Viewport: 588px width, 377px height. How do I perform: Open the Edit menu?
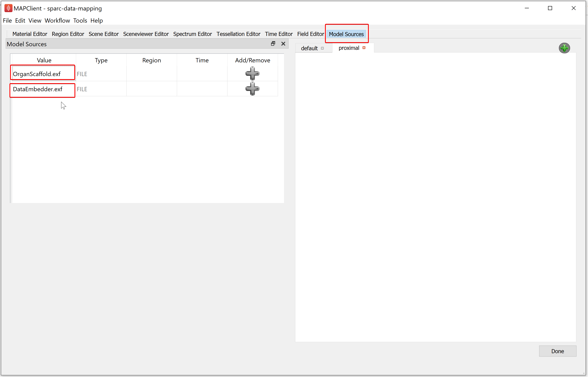click(x=20, y=21)
